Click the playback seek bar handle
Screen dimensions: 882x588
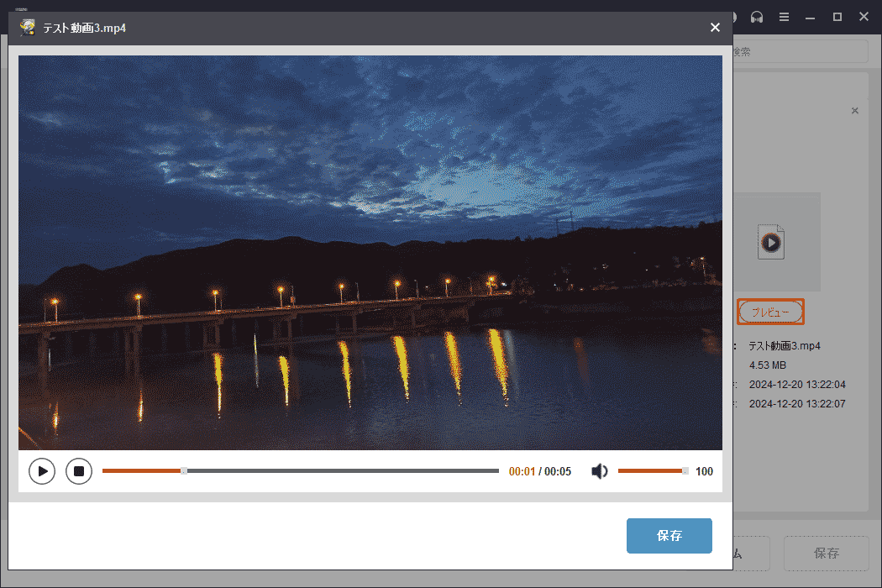point(184,471)
